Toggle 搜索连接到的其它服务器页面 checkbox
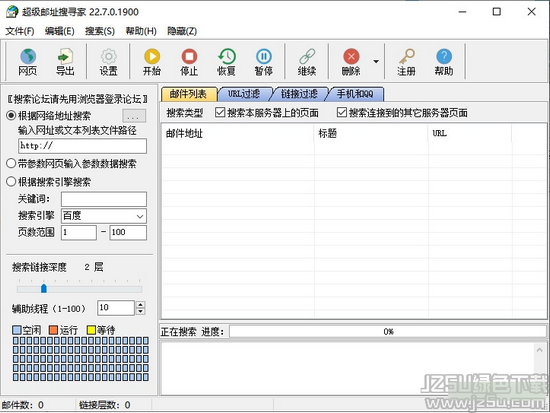 click(341, 113)
